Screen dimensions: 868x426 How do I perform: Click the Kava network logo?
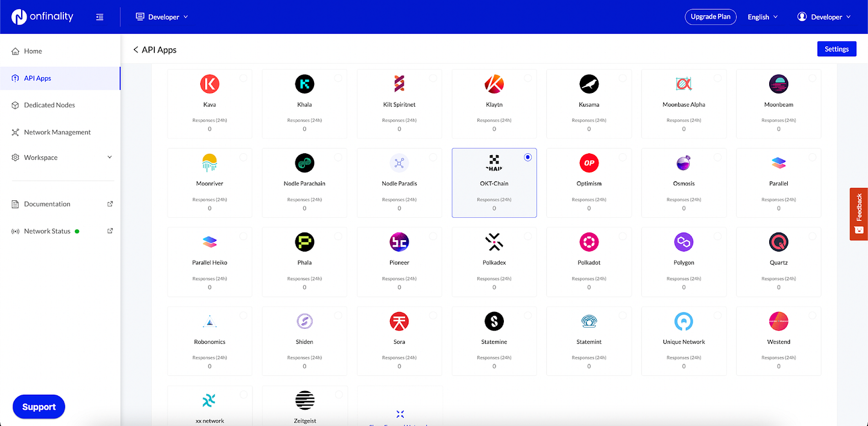(210, 84)
